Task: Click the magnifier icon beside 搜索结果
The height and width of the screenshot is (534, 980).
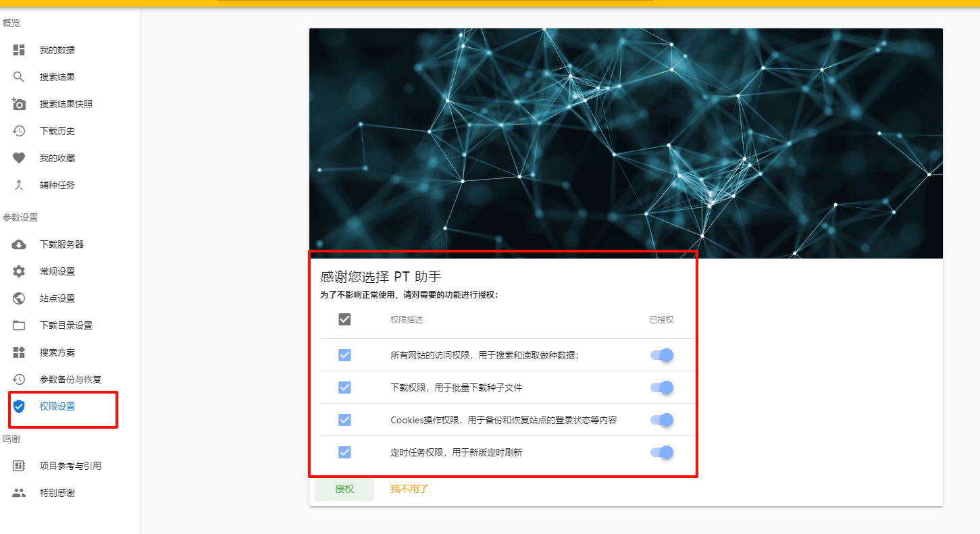Action: pos(19,77)
